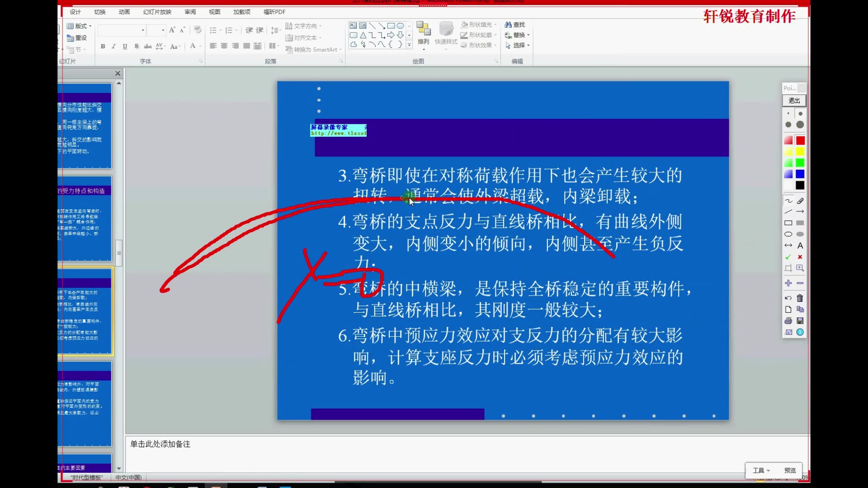The image size is (868, 488).
Task: Open the Tools (工具) dropdown at bottom right
Action: pyautogui.click(x=761, y=470)
